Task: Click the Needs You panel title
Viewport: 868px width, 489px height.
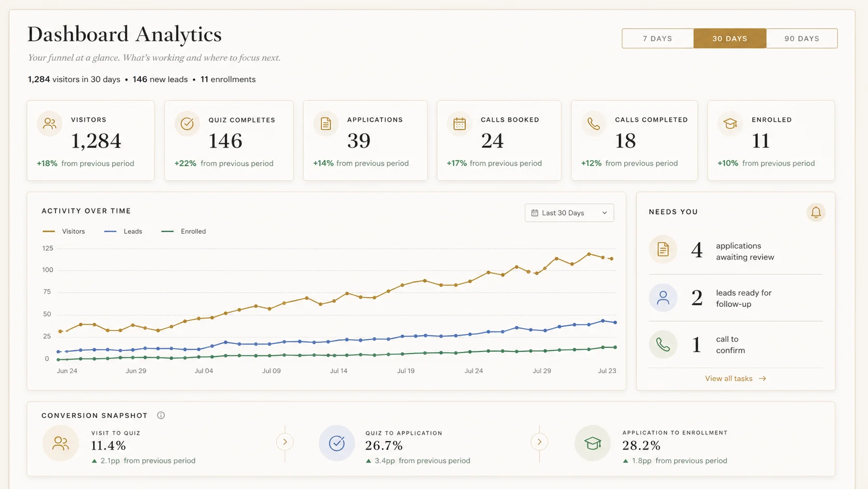Action: pos(673,212)
